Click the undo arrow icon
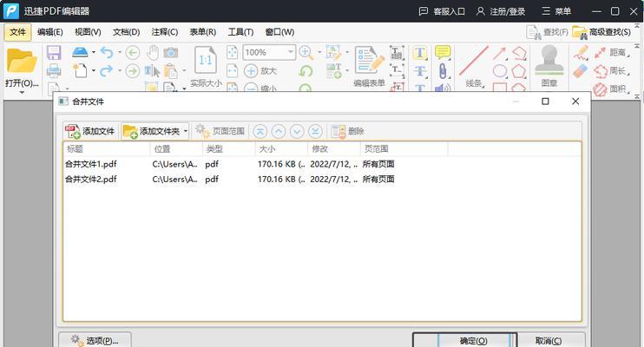 (x=107, y=52)
